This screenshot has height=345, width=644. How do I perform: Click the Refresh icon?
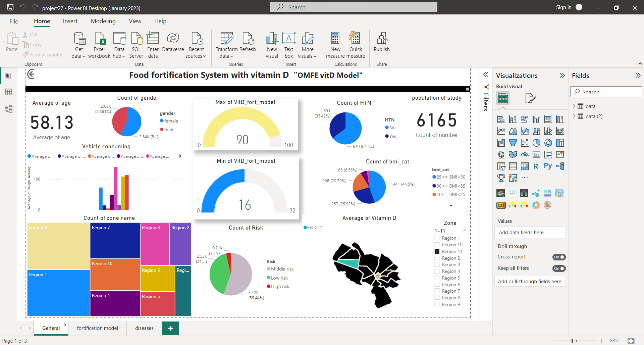click(x=248, y=39)
